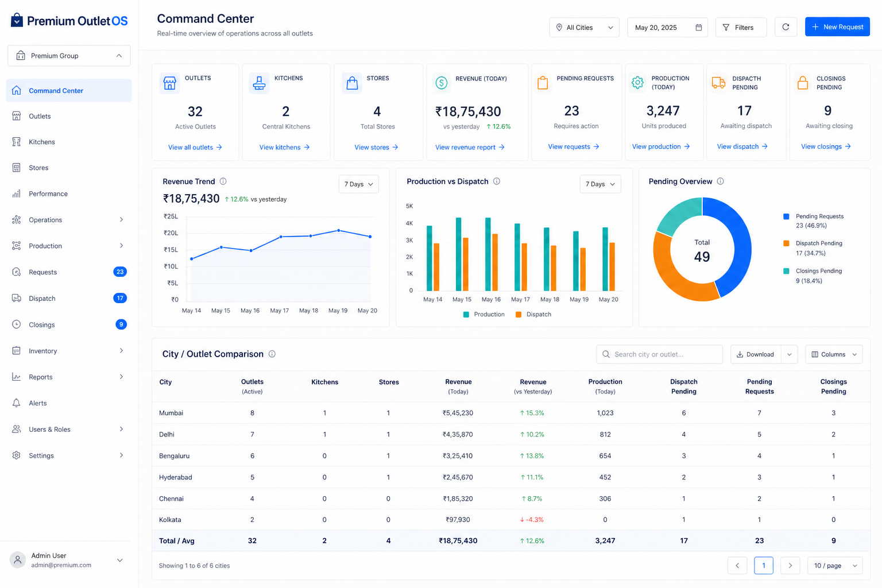The image size is (882, 588).
Task: Click the Download button
Action: pos(756,354)
